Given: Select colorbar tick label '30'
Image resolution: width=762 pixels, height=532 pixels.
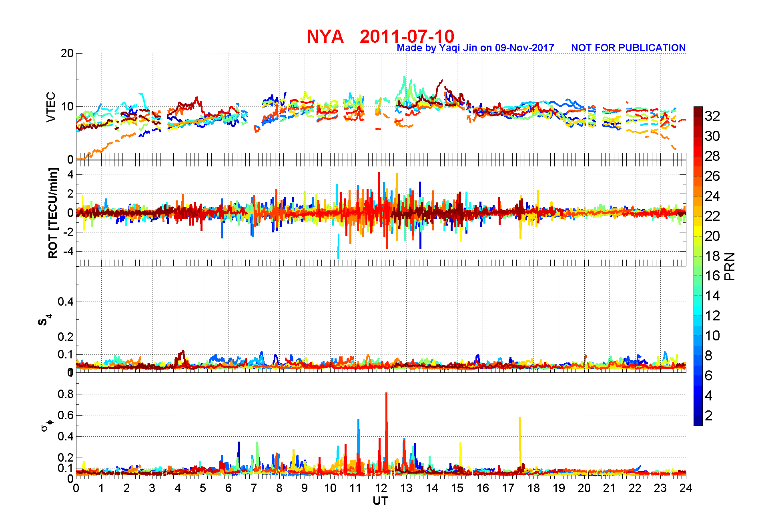Looking at the screenshot, I should coord(712,136).
